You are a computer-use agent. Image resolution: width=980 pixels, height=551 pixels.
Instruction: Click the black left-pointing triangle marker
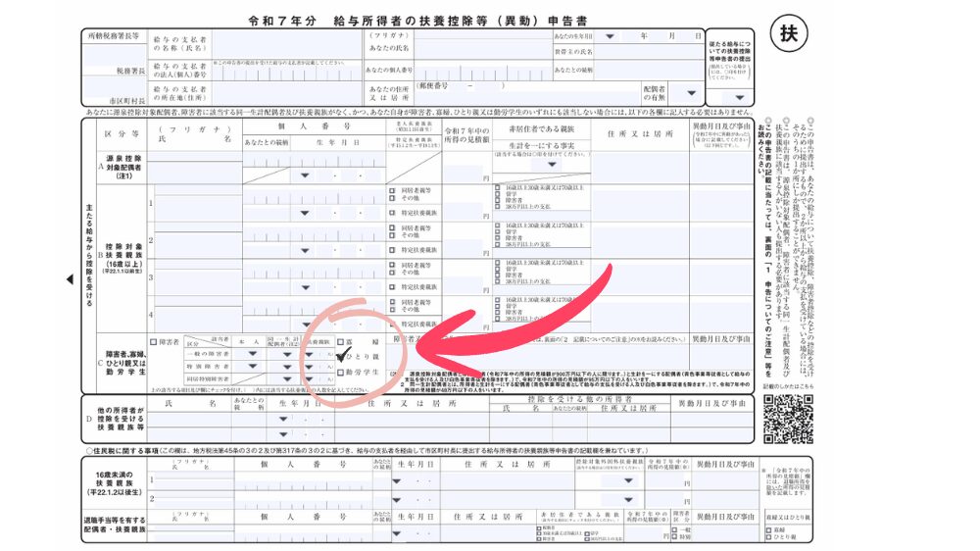point(69,279)
